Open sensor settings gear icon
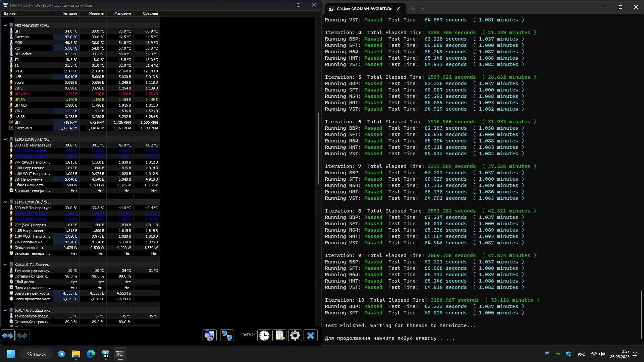The width and height of the screenshot is (644, 362). [295, 336]
